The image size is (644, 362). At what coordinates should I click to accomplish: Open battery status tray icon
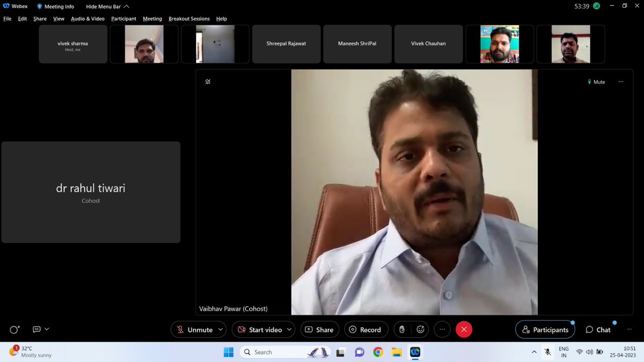(600, 352)
